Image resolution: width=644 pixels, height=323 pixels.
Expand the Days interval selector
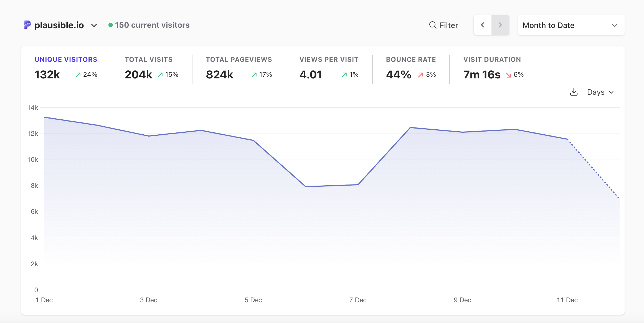pyautogui.click(x=600, y=92)
